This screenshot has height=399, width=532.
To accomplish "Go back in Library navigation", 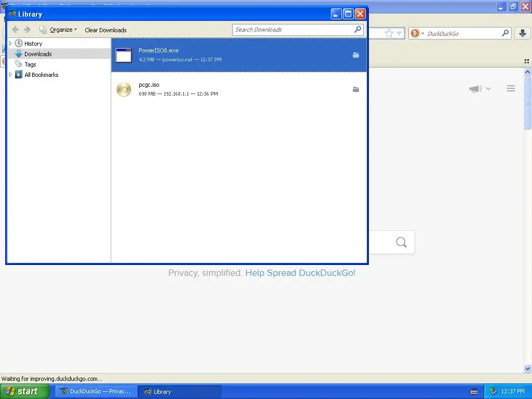I will point(15,30).
